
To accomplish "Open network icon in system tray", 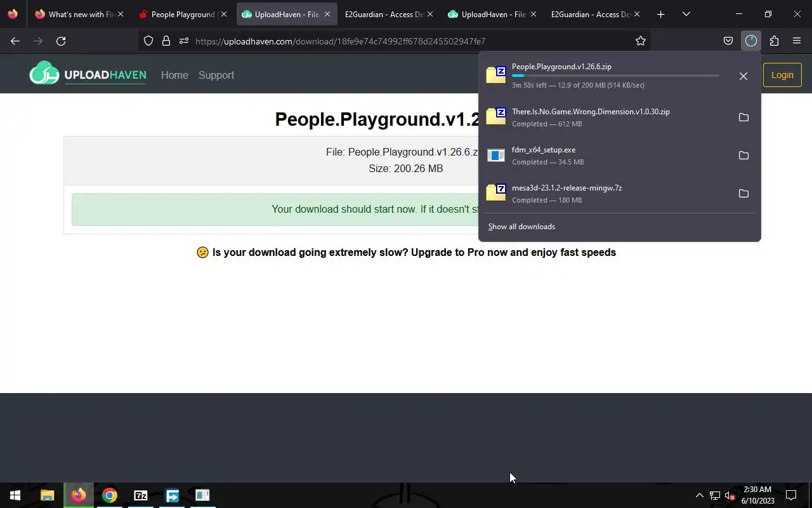I will click(714, 495).
